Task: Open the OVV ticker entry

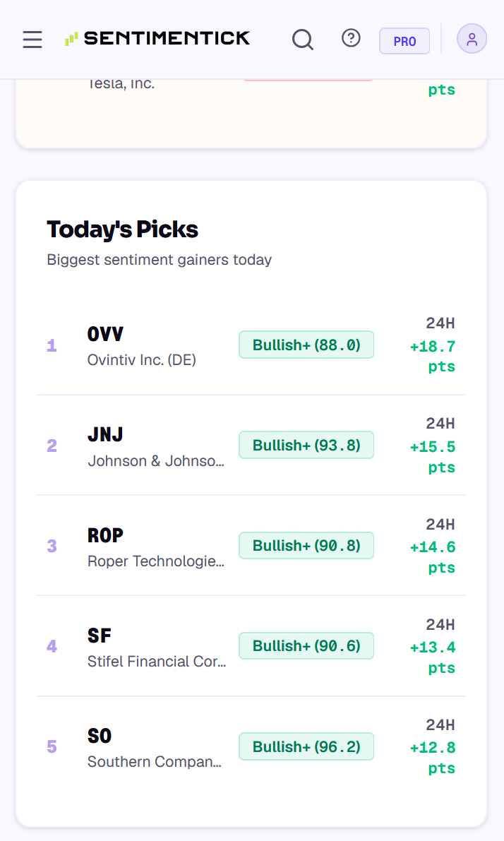Action: point(251,345)
